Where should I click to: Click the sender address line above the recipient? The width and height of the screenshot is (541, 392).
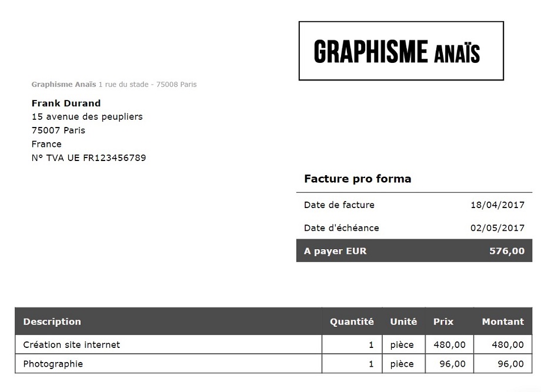coord(114,85)
